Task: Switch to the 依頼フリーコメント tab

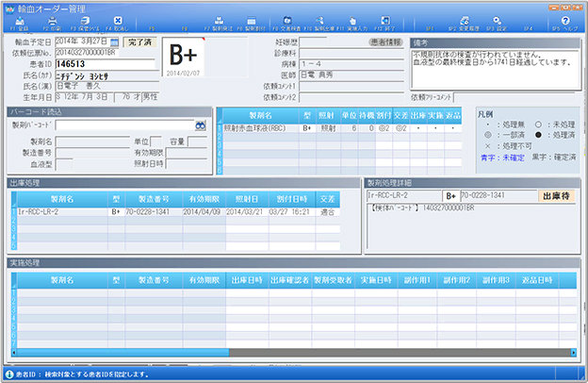Action: tap(433, 96)
